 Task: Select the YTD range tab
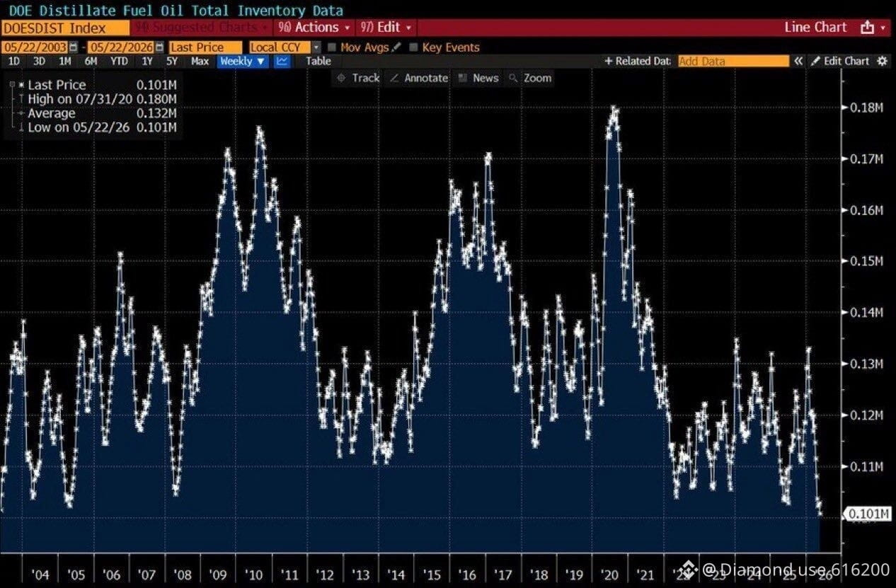(x=120, y=61)
